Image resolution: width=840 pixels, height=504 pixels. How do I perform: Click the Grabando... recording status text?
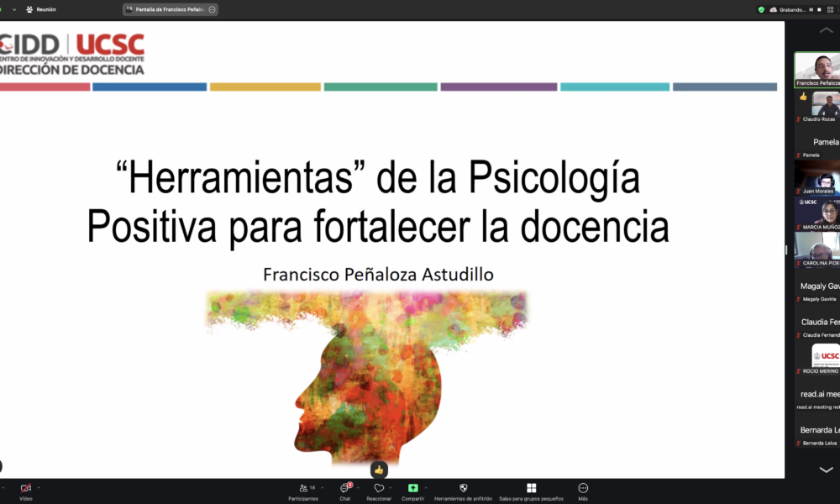[x=792, y=9]
